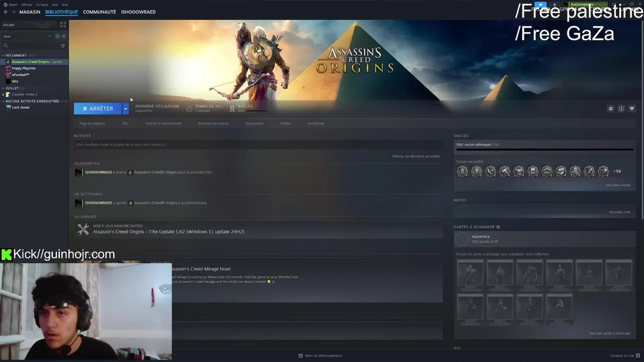Open the Aide menu
Viewport: 644px width, 362px height.
[65, 5]
